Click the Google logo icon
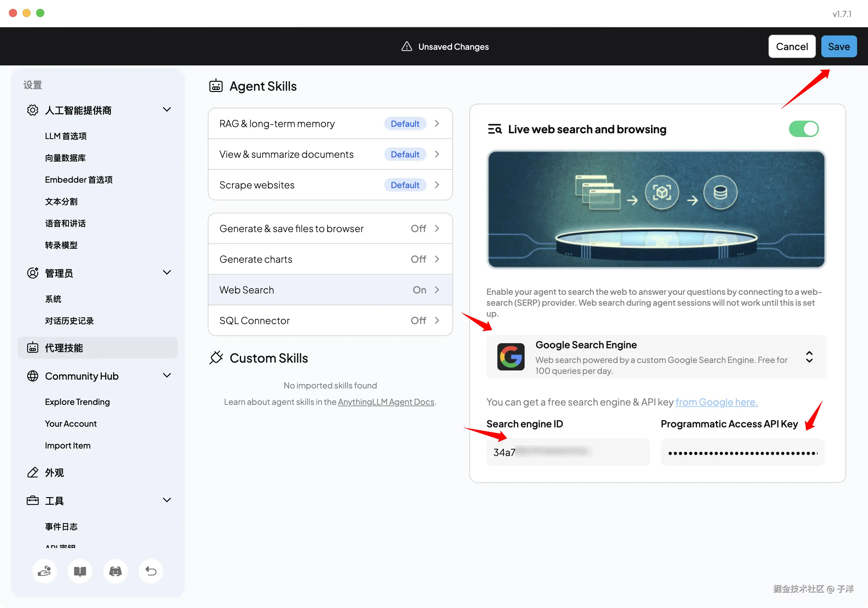Image resolution: width=868 pixels, height=608 pixels. (510, 356)
